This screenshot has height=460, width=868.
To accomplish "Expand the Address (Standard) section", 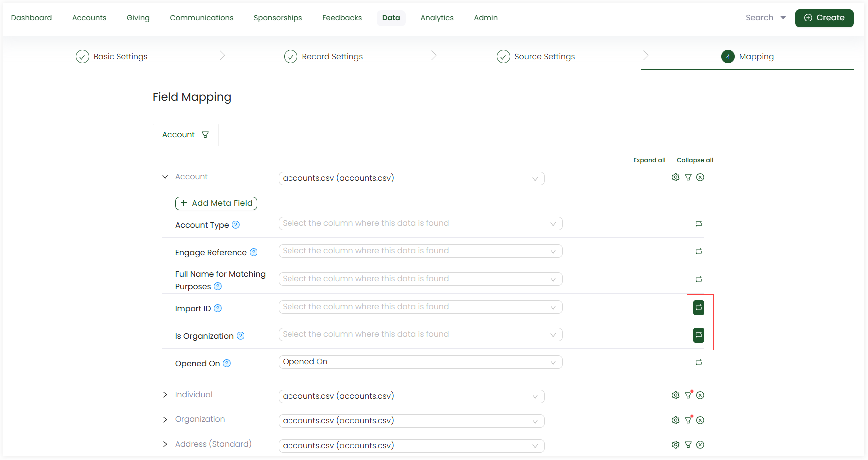I will (x=165, y=444).
